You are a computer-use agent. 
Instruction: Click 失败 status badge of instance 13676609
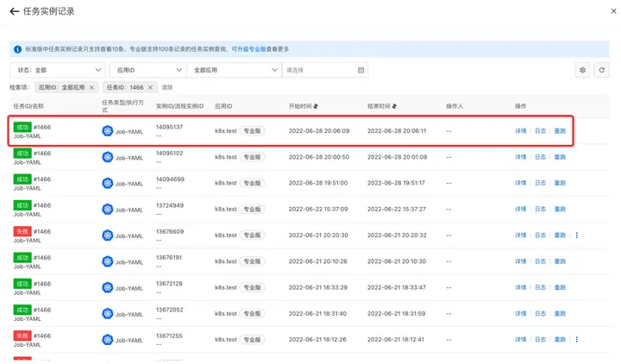(22, 231)
